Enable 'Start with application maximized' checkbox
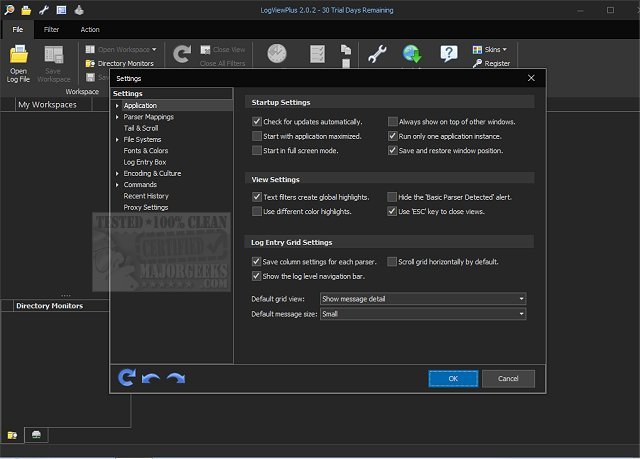The height and width of the screenshot is (459, 640). tap(257, 136)
